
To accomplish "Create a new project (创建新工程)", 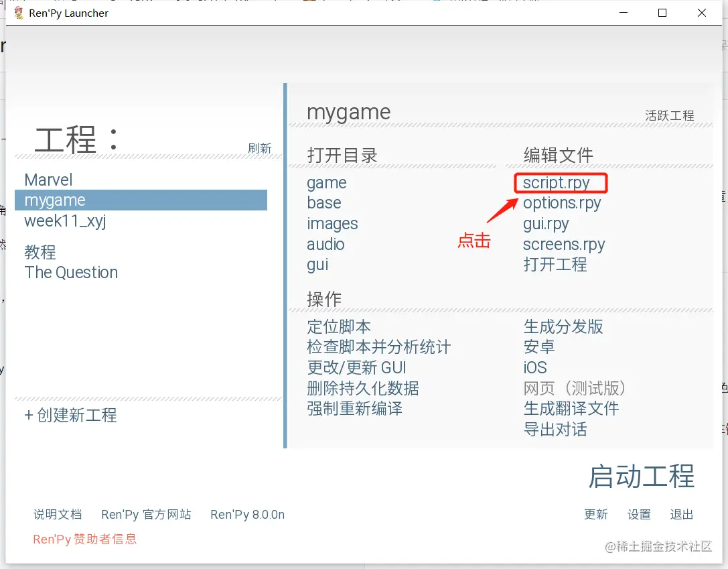I will pos(72,416).
